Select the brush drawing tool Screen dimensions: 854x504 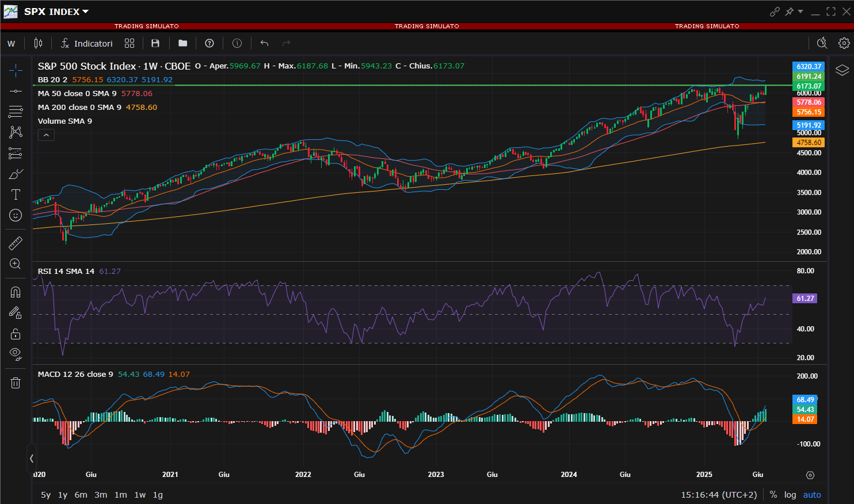(16, 174)
